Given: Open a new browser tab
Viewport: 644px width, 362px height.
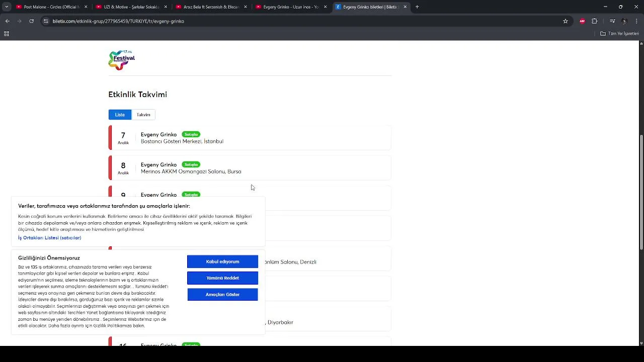Looking at the screenshot, I should [417, 7].
